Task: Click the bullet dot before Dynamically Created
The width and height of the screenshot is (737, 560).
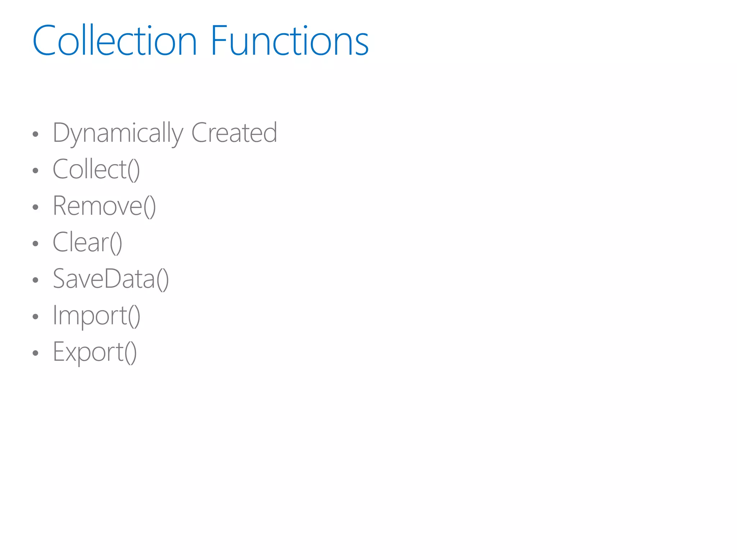Action: pyautogui.click(x=35, y=134)
